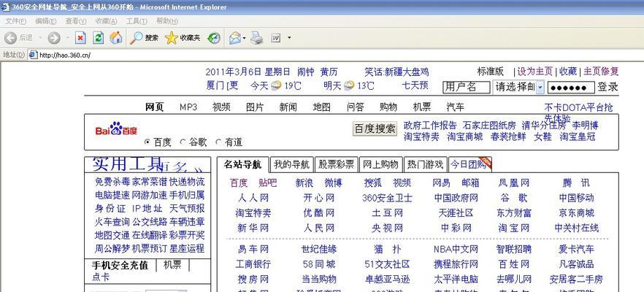
Task: Click the IE page icon in address bar
Action: [x=34, y=55]
